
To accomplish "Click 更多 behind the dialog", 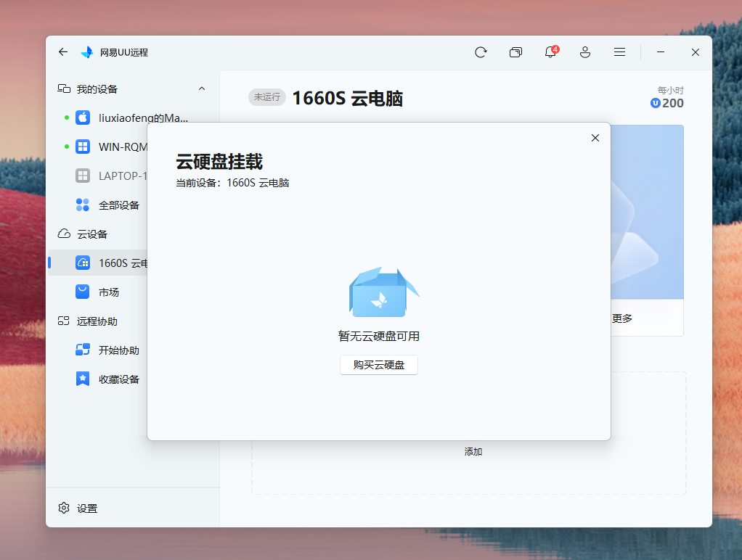I will 621,318.
